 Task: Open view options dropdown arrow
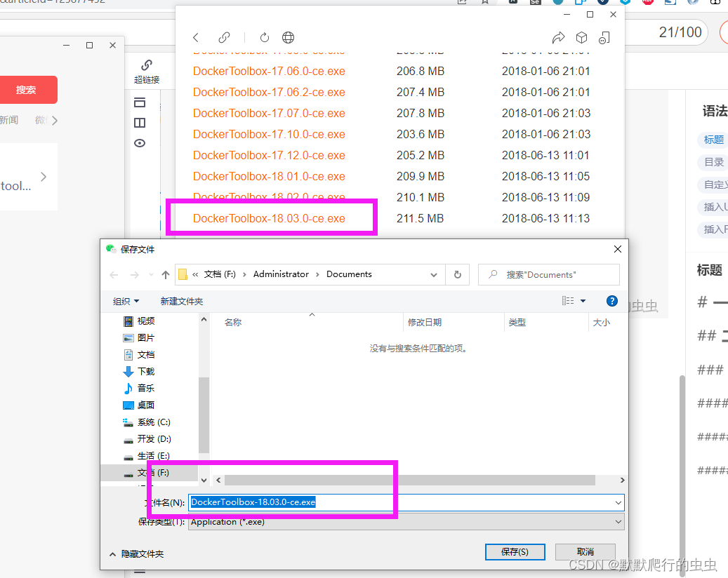coord(583,301)
